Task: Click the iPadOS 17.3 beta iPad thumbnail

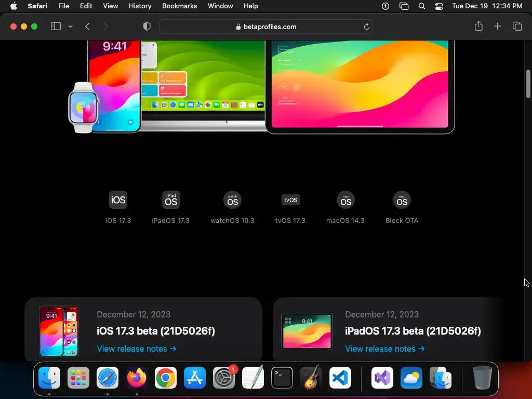Action: 307,331
